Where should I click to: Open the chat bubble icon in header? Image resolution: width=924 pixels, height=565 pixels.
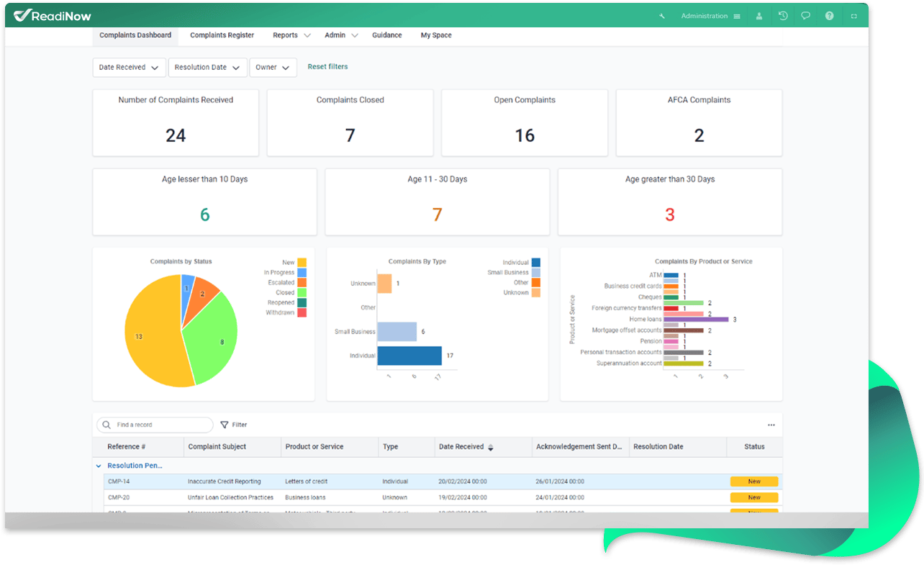tap(806, 16)
